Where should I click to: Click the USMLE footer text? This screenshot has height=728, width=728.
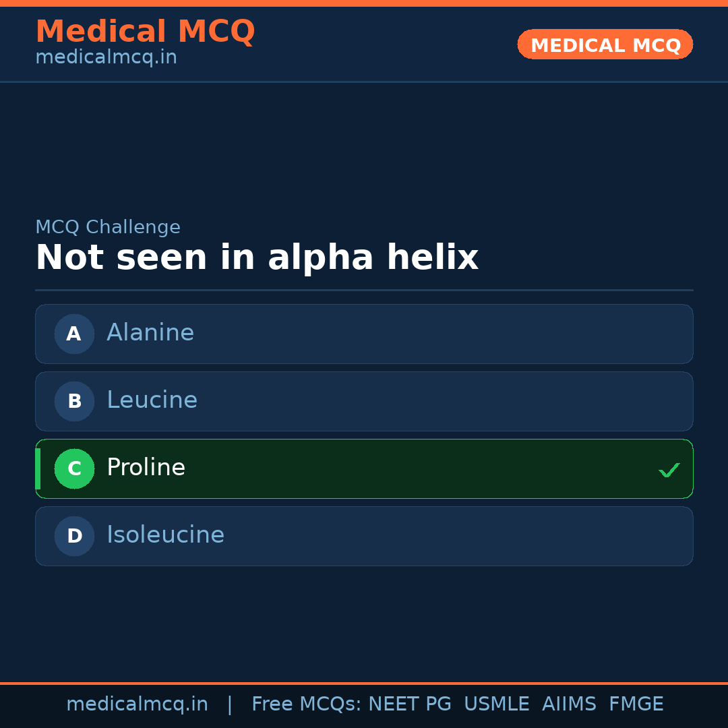496,704
